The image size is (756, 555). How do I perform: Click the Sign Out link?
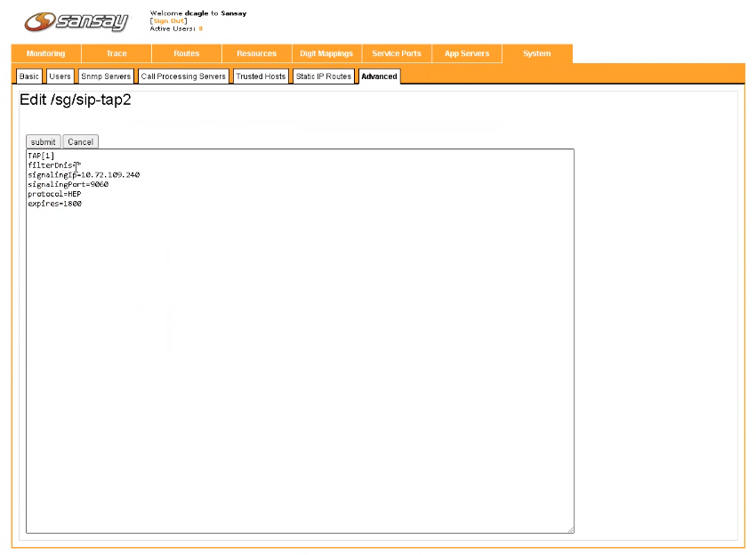[x=168, y=20]
